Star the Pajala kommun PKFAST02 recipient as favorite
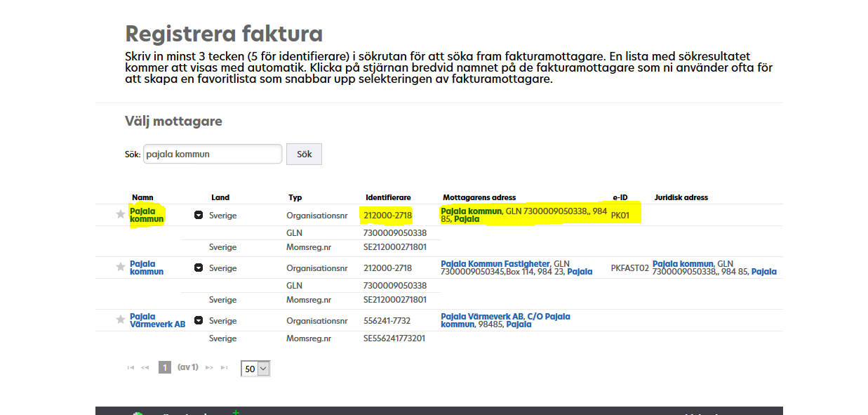The width and height of the screenshot is (868, 415). point(121,267)
